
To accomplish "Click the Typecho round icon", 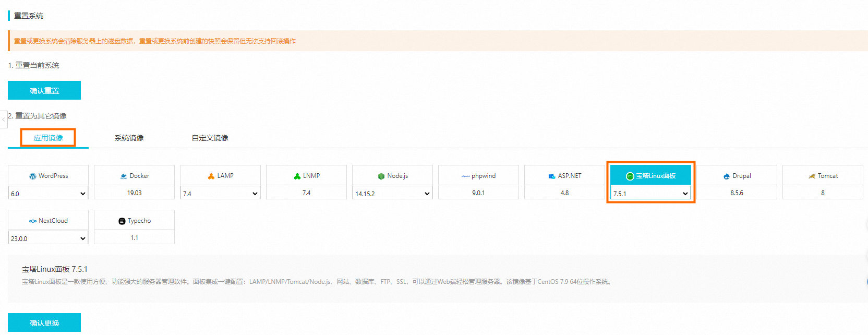I will click(x=122, y=221).
